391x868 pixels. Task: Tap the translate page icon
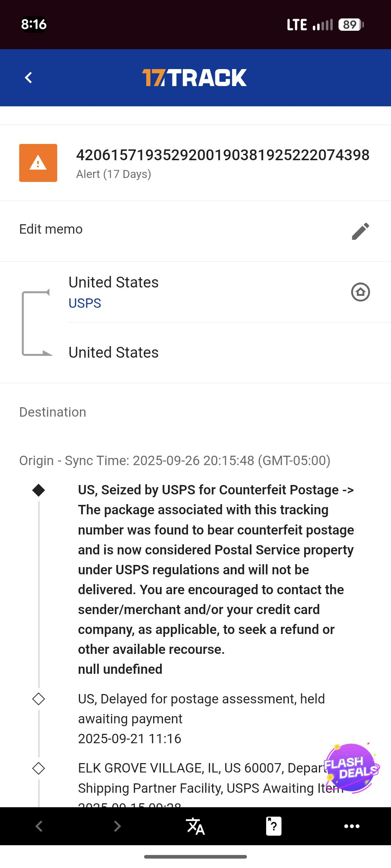(195, 826)
